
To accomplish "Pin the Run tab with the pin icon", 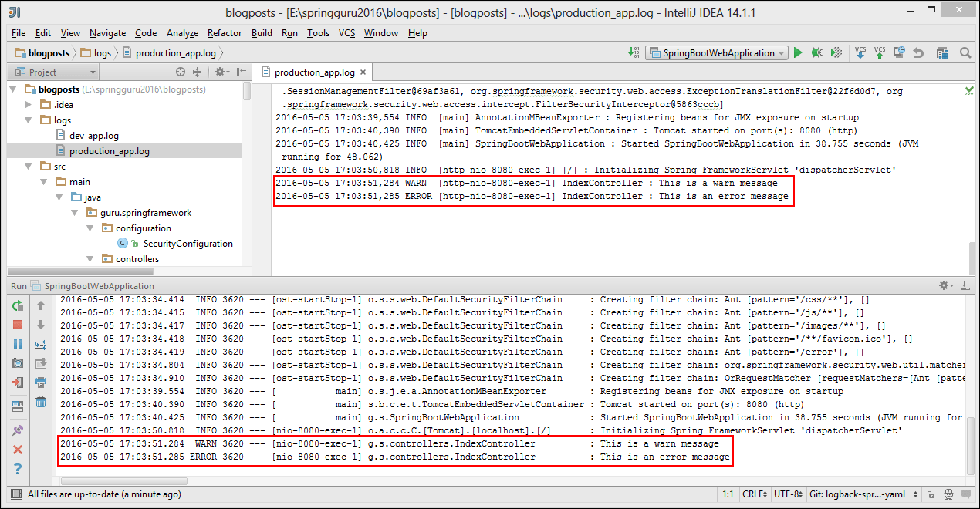I will [17, 429].
